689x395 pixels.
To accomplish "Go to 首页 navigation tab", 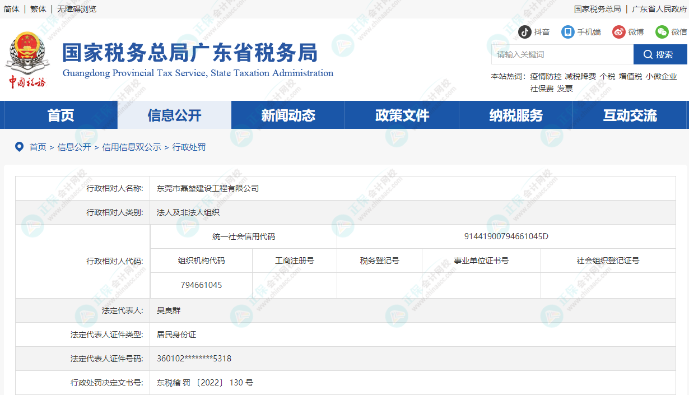I will click(x=61, y=115).
